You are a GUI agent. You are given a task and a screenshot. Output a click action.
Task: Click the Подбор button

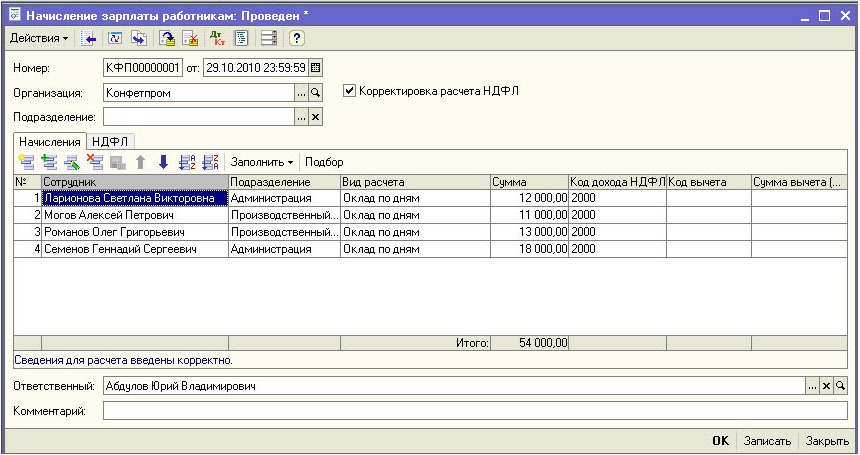pyautogui.click(x=324, y=162)
